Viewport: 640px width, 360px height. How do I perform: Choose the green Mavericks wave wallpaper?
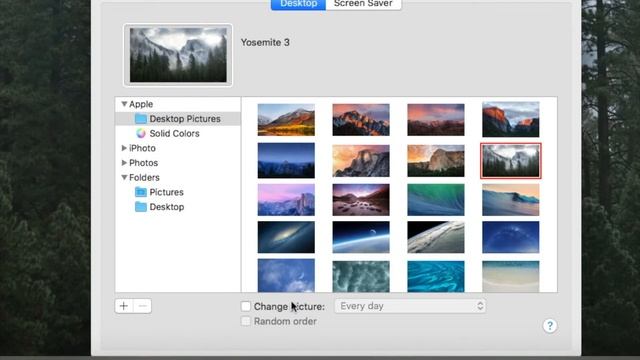tap(436, 200)
